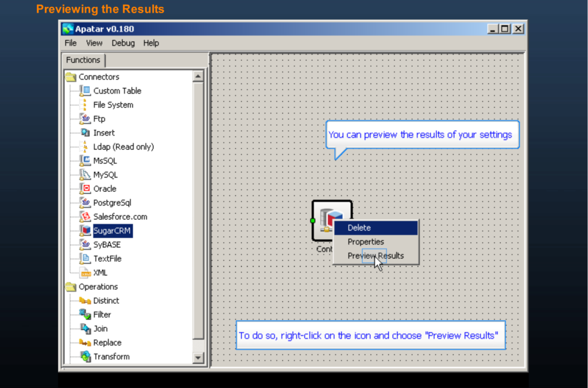Select the File System tree item
The height and width of the screenshot is (388, 588).
tap(113, 105)
